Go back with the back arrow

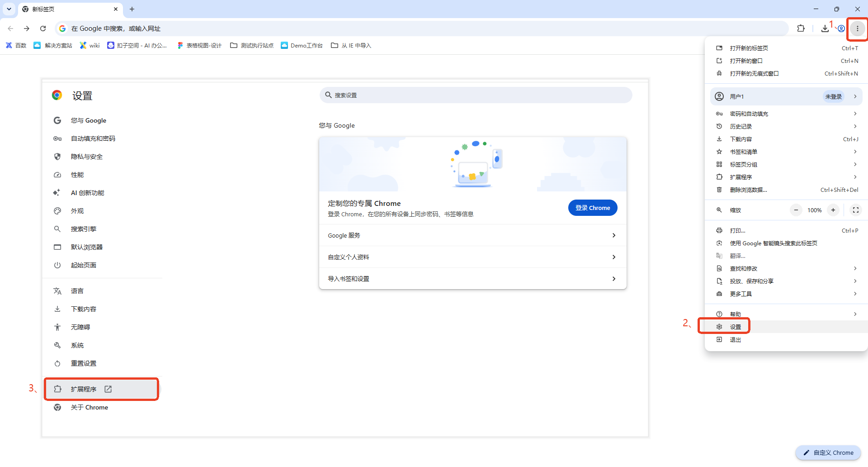[x=10, y=29]
